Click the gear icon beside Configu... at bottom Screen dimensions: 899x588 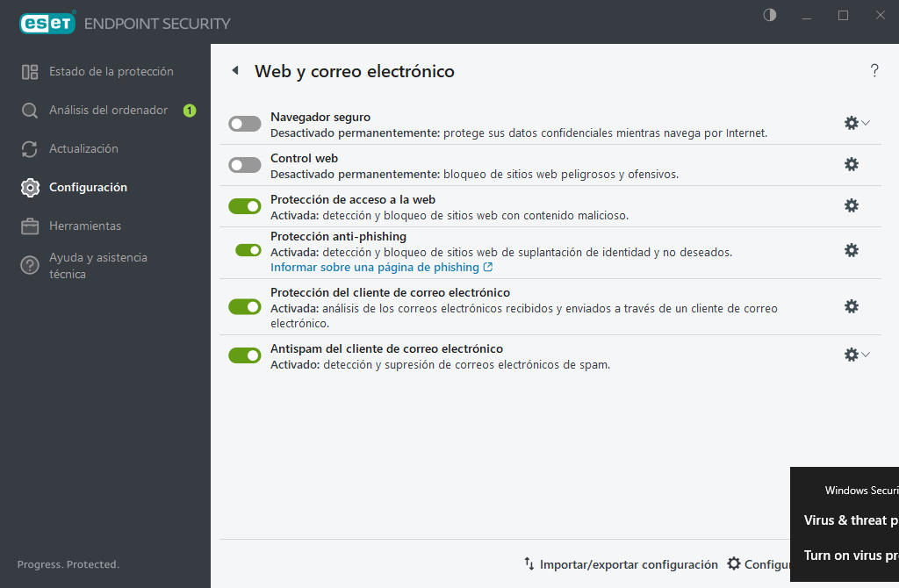point(734,564)
